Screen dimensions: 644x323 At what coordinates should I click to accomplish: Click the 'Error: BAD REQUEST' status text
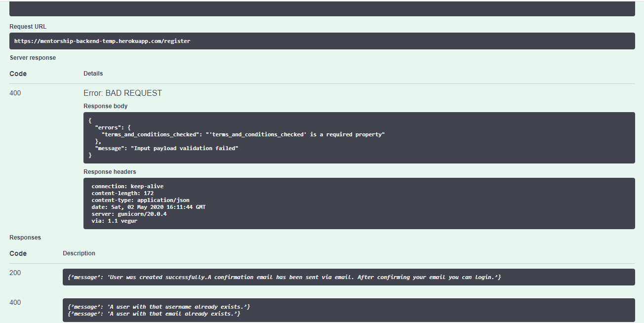click(122, 93)
